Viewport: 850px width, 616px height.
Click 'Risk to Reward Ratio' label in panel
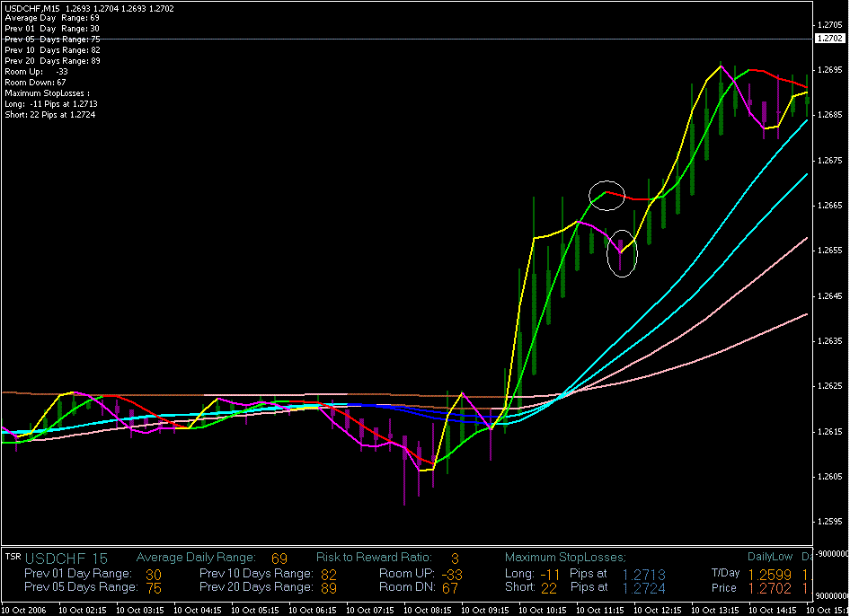click(x=374, y=558)
